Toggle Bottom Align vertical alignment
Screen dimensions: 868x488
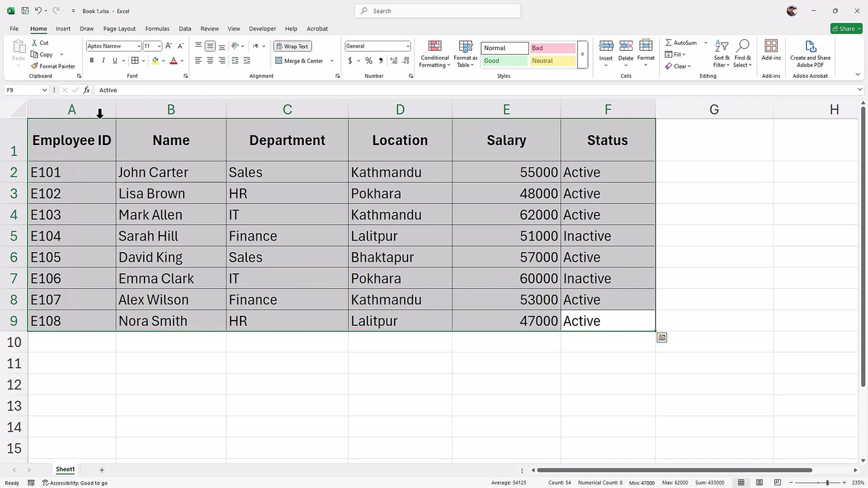pyautogui.click(x=222, y=46)
